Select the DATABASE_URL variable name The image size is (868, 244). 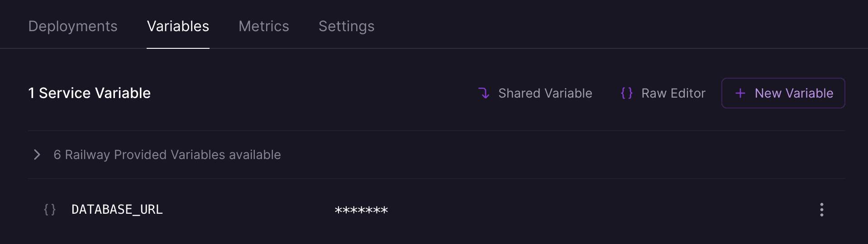point(117,210)
